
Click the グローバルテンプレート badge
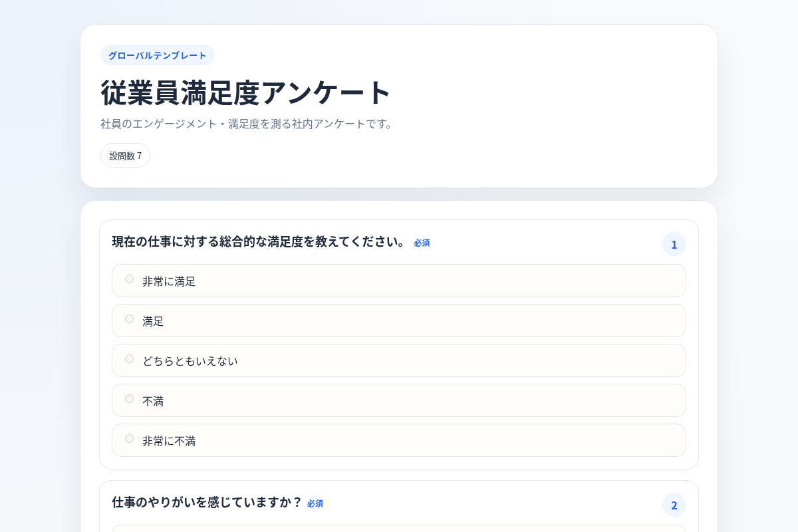tap(158, 55)
